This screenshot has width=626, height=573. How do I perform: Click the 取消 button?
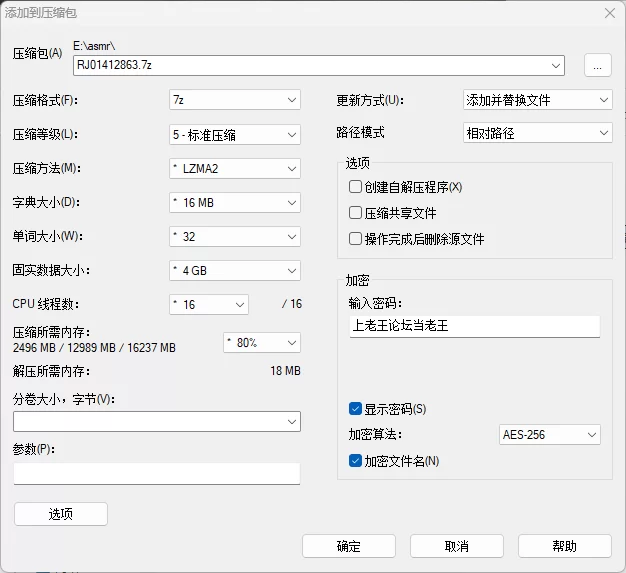tap(457, 546)
